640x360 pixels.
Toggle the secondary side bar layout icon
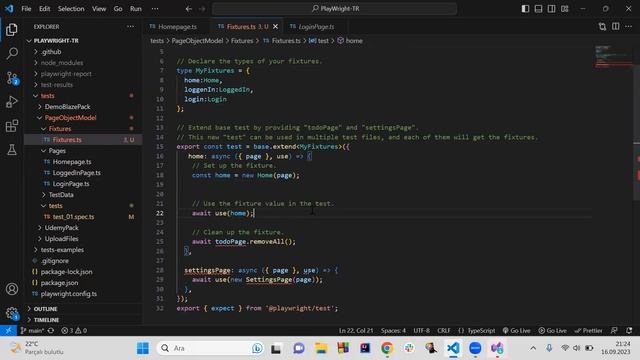coord(551,9)
